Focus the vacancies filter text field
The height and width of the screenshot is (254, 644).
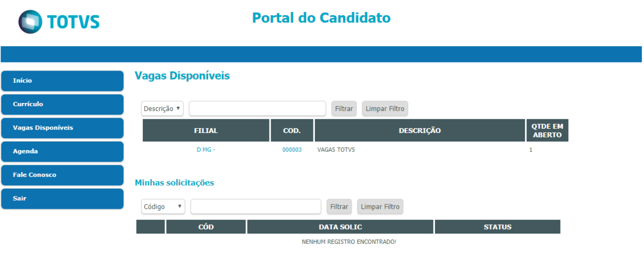pyautogui.click(x=257, y=108)
